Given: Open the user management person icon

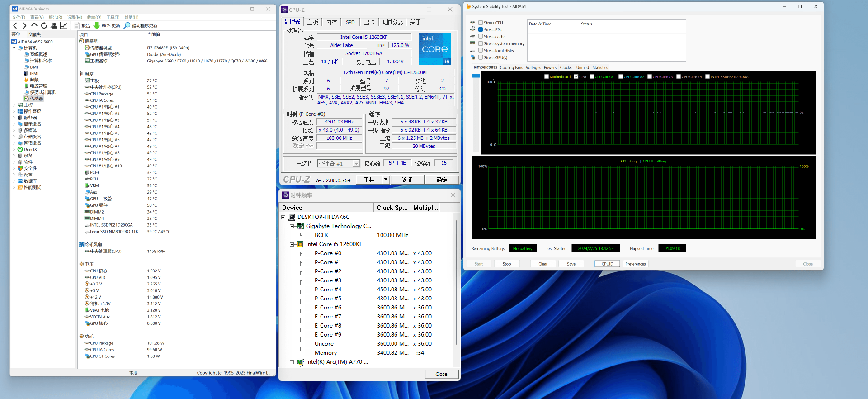Looking at the screenshot, I should [54, 26].
